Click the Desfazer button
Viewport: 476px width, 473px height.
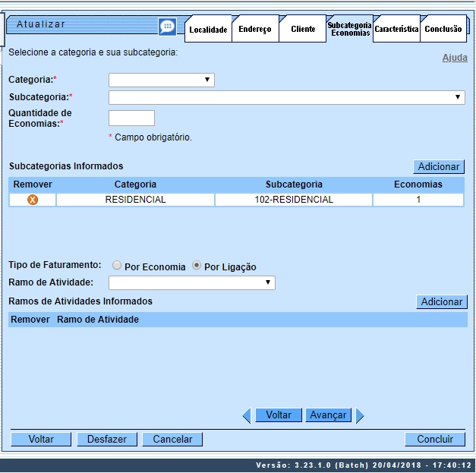click(x=107, y=439)
